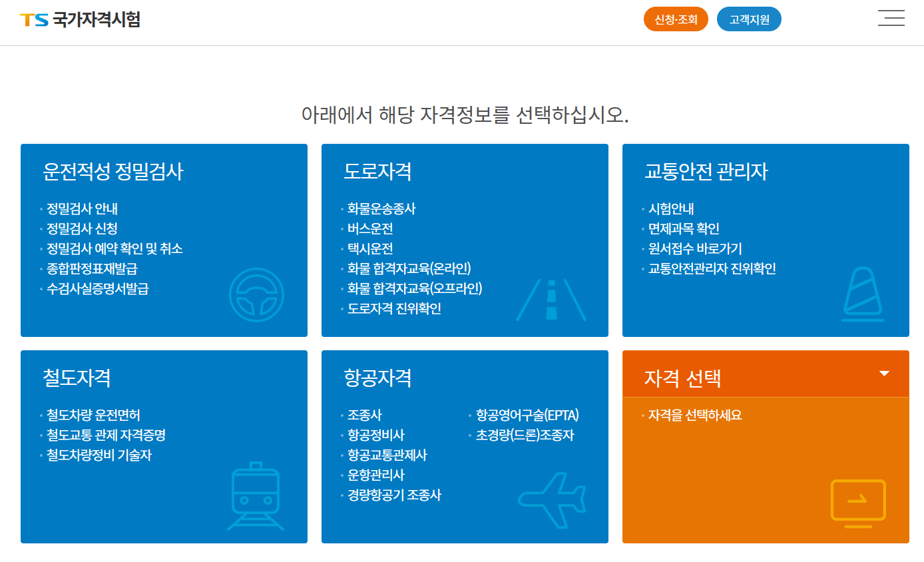Click the 자격 선택 heading text

pyautogui.click(x=682, y=378)
